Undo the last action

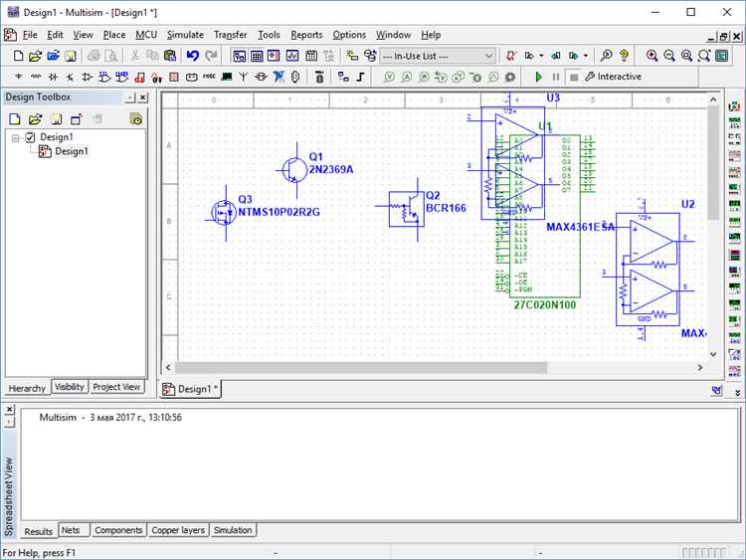[193, 56]
